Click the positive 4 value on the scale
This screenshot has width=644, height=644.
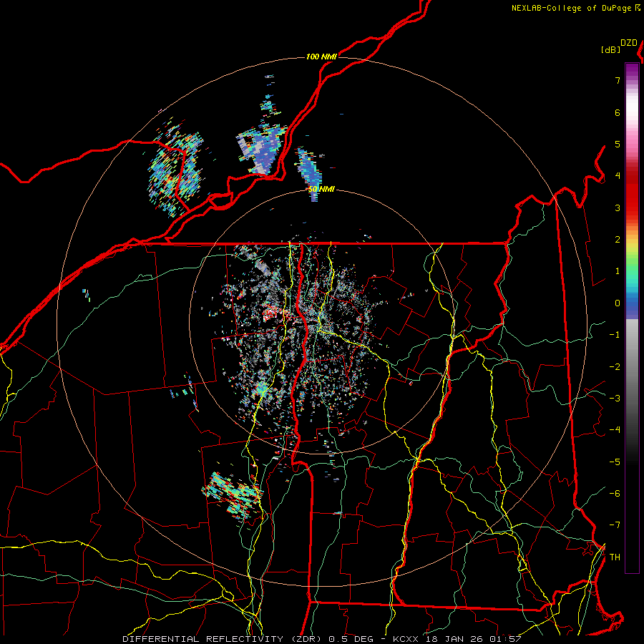618,176
